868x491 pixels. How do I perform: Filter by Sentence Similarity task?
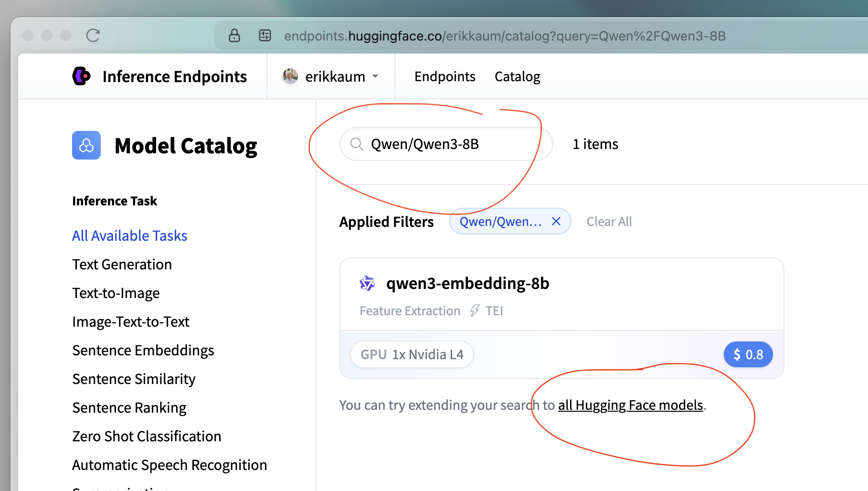(x=134, y=379)
